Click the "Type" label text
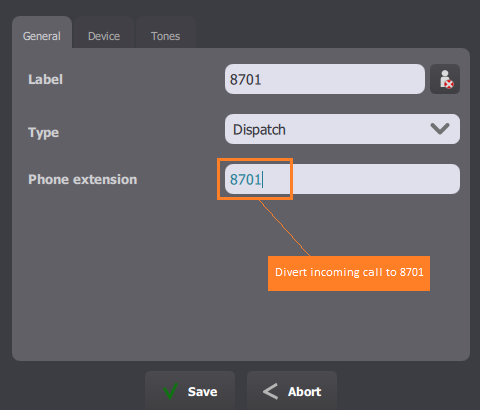 click(x=44, y=132)
